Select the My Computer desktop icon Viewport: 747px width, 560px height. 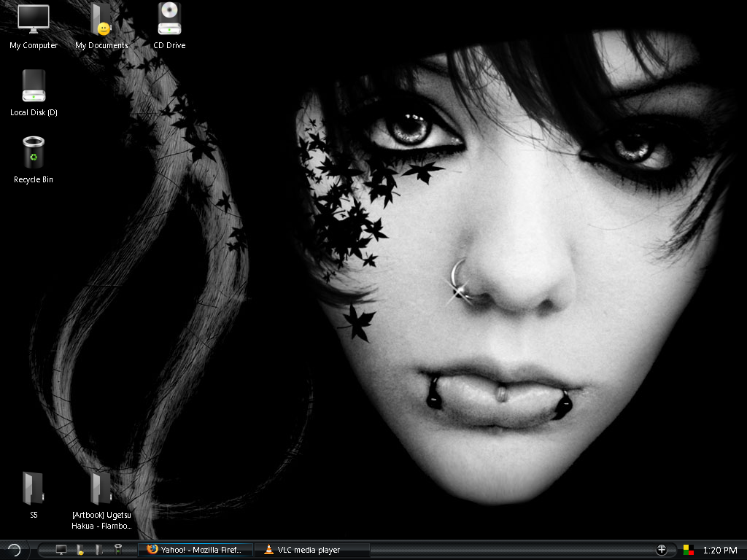(x=34, y=27)
